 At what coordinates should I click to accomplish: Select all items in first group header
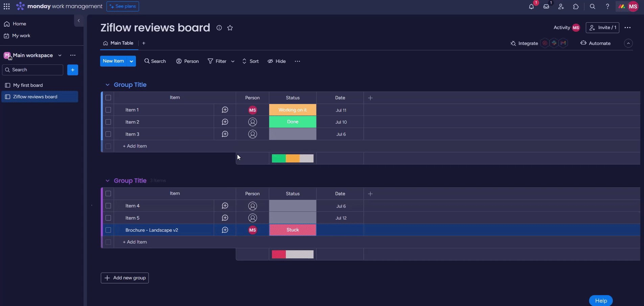pyautogui.click(x=108, y=98)
